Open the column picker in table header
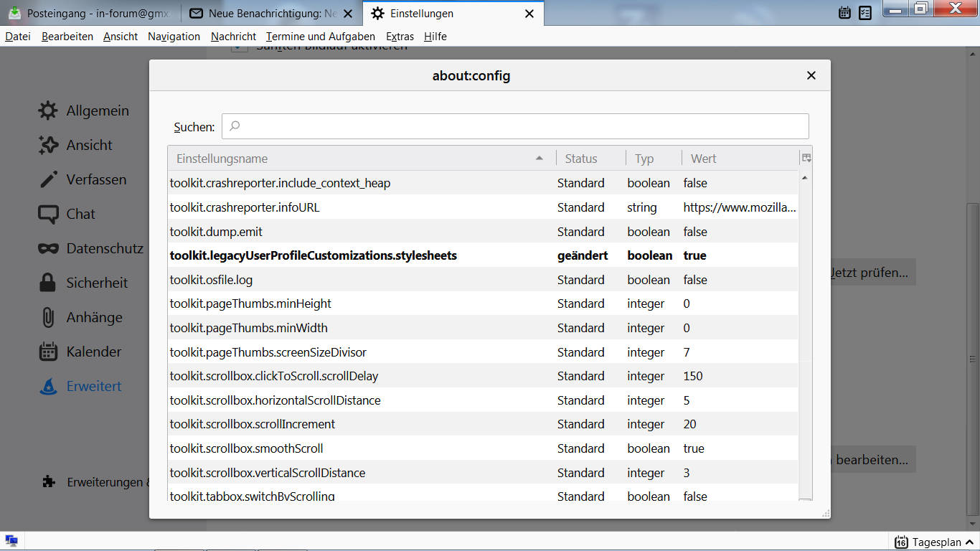Screen dimensions: 980x551 click(x=806, y=159)
